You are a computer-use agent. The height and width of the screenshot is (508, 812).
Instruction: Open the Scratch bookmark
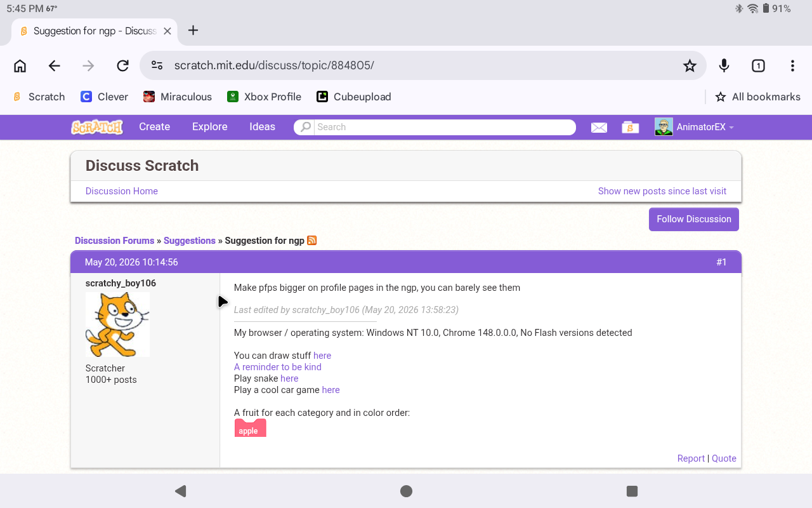click(x=39, y=97)
